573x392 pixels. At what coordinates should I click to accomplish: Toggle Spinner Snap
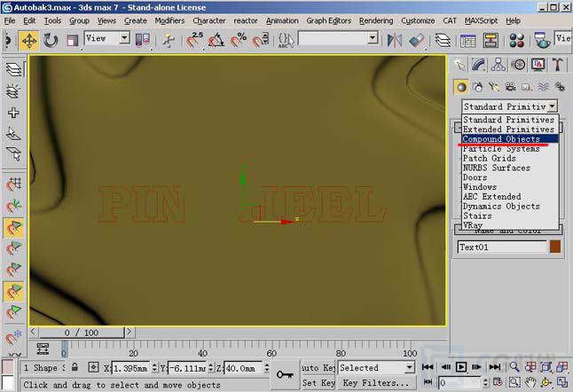(x=260, y=40)
